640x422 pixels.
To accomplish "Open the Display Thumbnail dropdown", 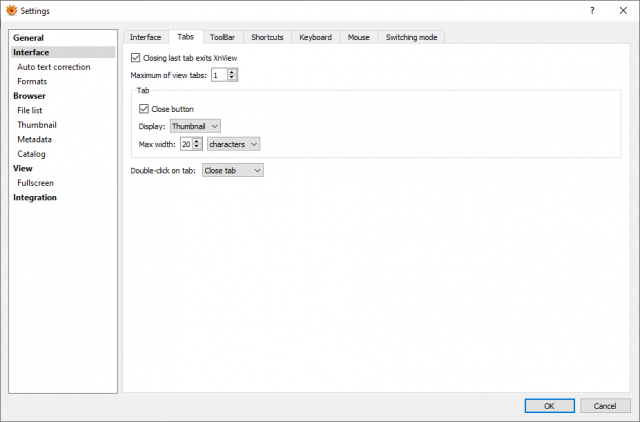I will [x=195, y=126].
